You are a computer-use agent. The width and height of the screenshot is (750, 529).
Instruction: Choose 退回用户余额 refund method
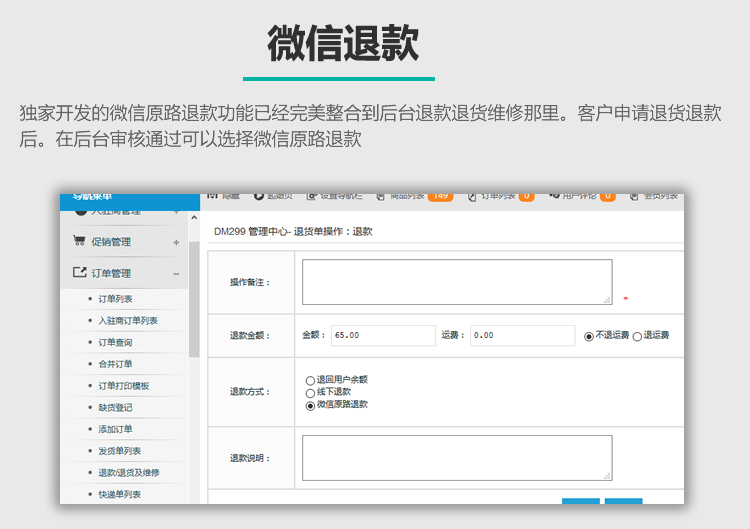310,381
